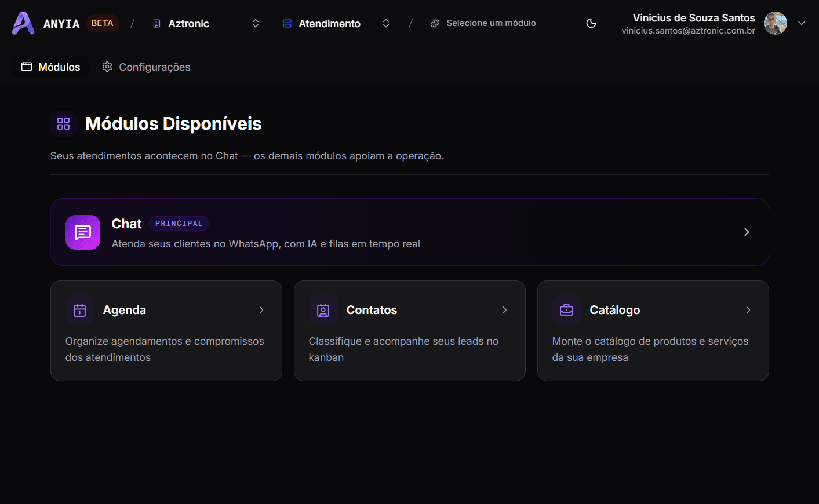
Task: Click the Módulos Disponíveis grid icon
Action: coord(64,123)
